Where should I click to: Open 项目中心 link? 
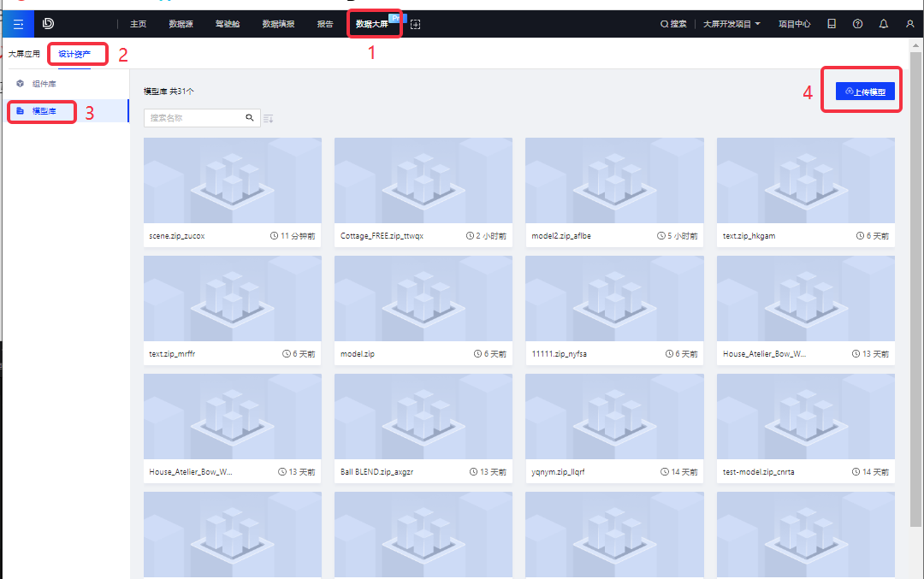(794, 24)
